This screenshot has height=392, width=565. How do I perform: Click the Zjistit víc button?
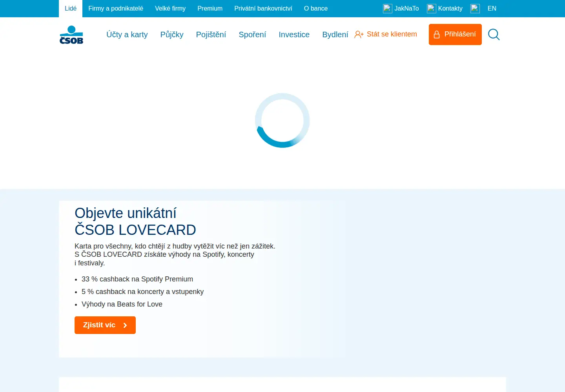[105, 325]
